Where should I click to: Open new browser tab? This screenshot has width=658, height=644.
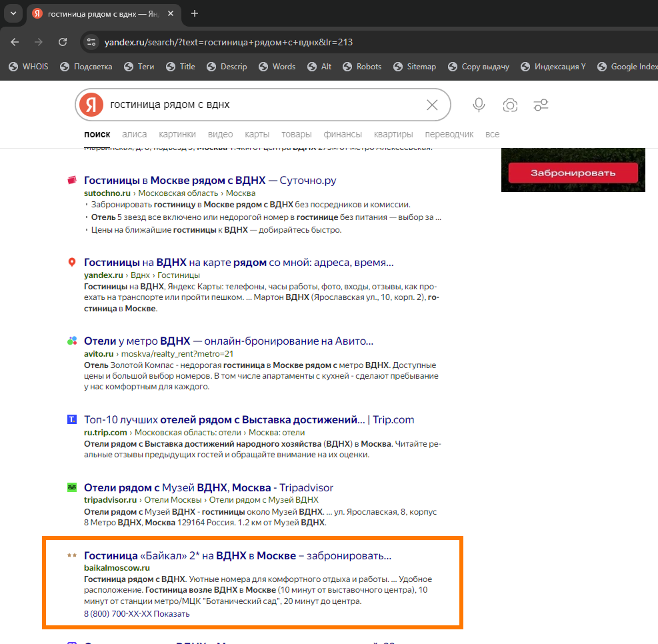click(x=195, y=13)
